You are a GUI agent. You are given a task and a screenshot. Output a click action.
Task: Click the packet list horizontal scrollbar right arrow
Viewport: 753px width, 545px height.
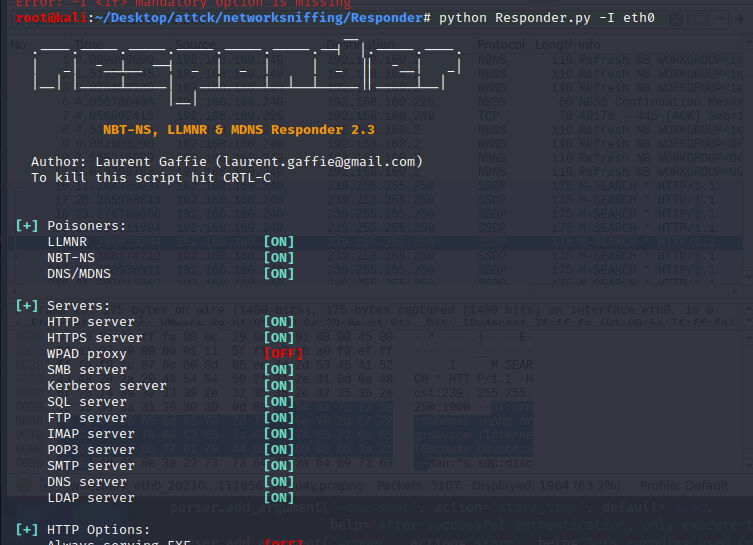[x=734, y=291]
